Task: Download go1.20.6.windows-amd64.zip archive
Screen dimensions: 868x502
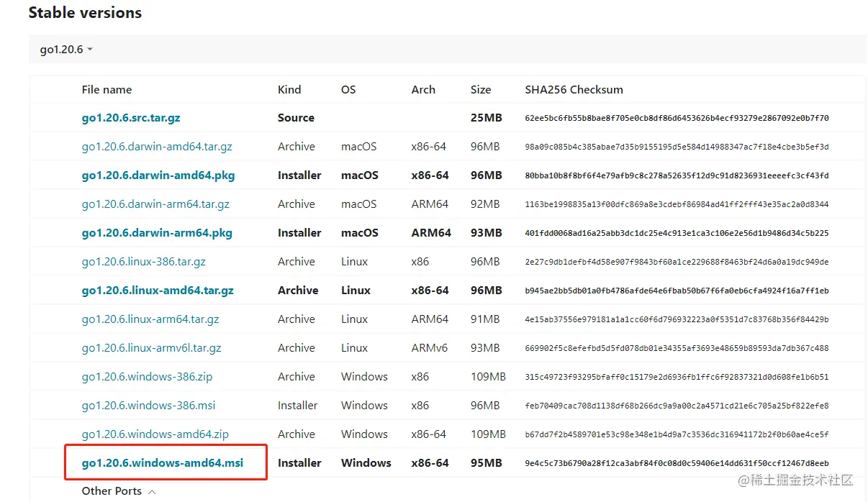Action: coord(155,434)
